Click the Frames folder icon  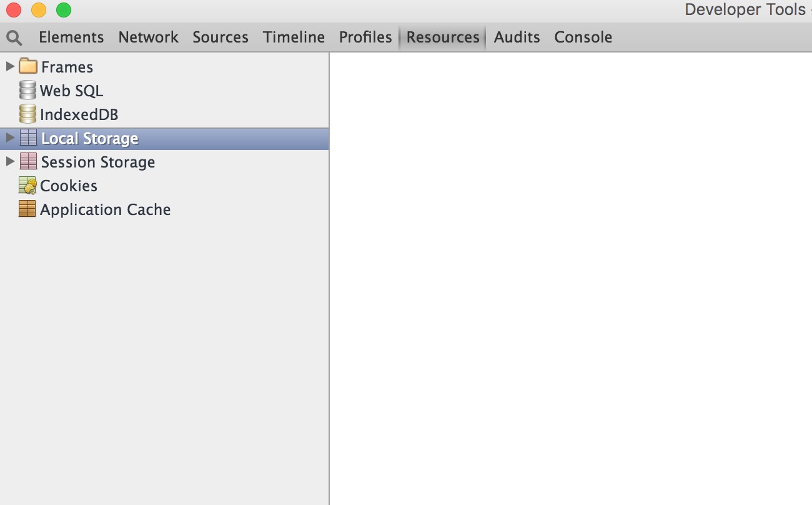28,66
